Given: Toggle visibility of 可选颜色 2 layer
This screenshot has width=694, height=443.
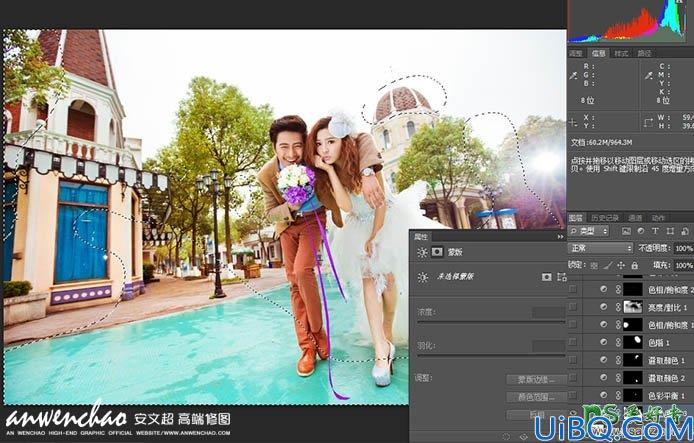Looking at the screenshot, I should tap(573, 378).
